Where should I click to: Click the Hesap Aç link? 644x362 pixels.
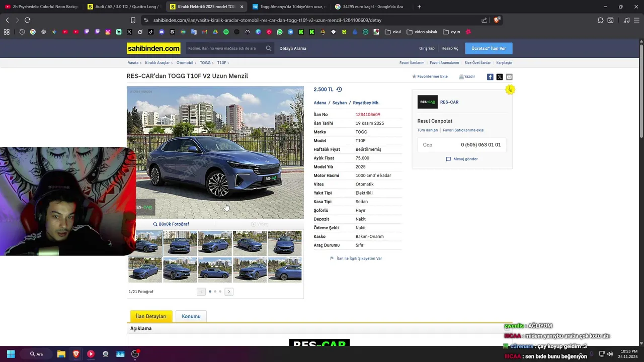click(450, 48)
